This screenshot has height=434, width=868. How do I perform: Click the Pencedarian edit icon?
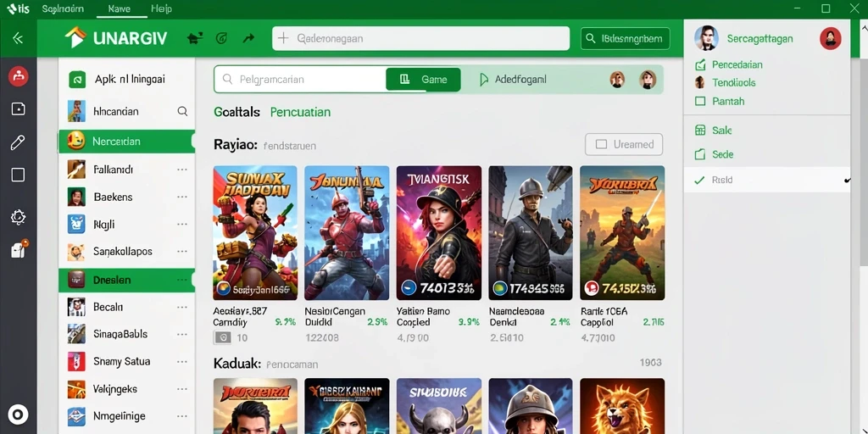[x=700, y=64]
